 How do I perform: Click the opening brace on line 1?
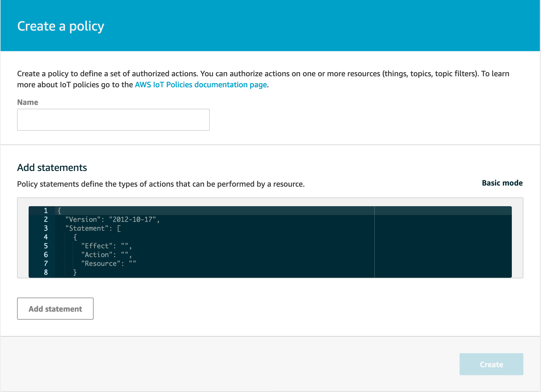[59, 211]
